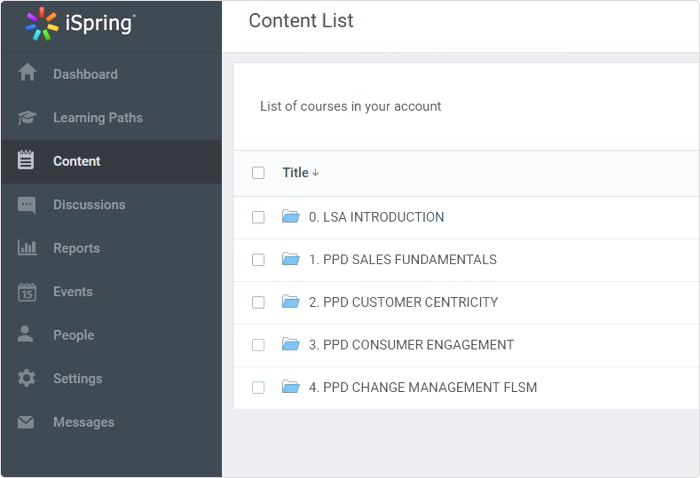This screenshot has height=478, width=700.
Task: Click the Messages envelope icon
Action: pyautogui.click(x=26, y=422)
